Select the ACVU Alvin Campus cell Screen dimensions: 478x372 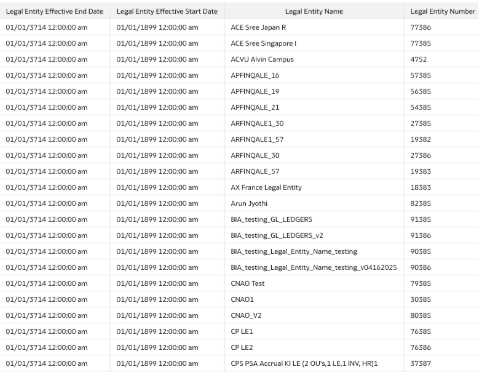262,59
